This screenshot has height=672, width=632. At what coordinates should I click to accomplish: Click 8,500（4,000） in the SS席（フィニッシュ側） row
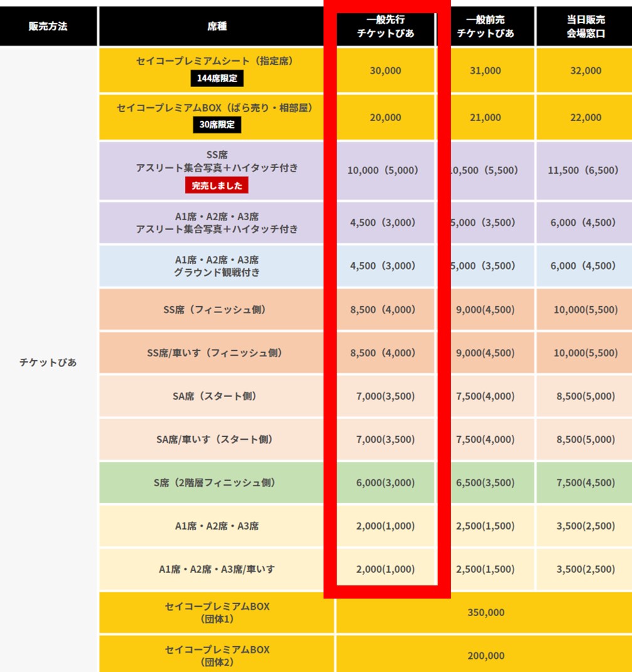click(386, 309)
